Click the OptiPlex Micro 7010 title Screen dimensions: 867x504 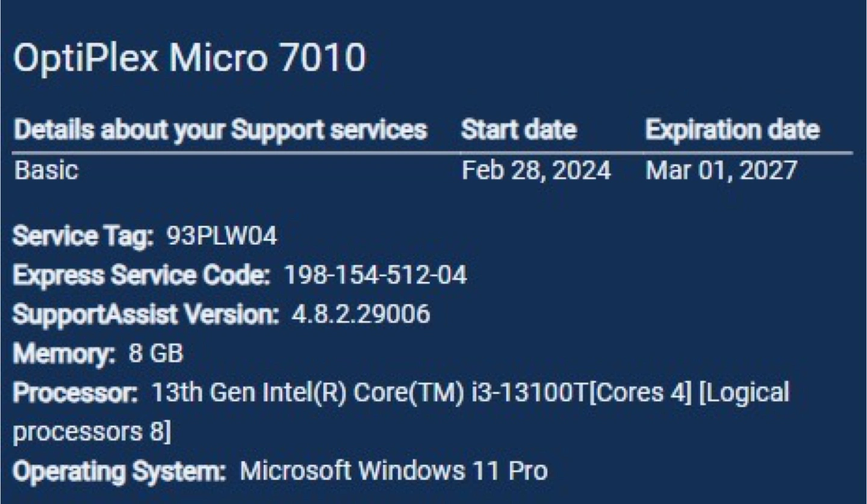(x=190, y=59)
